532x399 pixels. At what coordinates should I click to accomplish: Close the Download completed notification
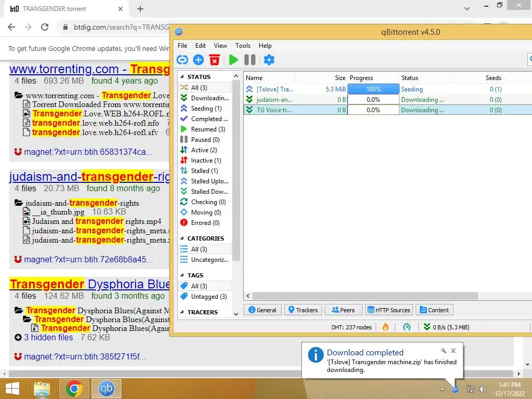click(x=453, y=351)
